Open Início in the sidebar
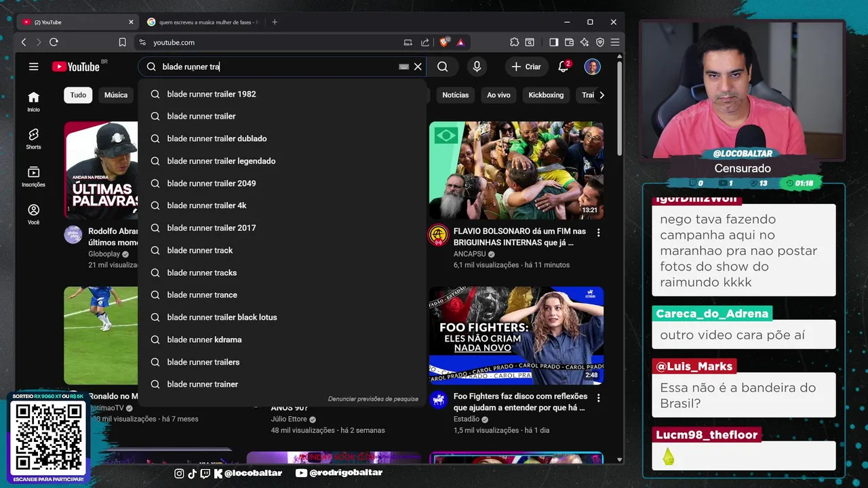 click(33, 102)
